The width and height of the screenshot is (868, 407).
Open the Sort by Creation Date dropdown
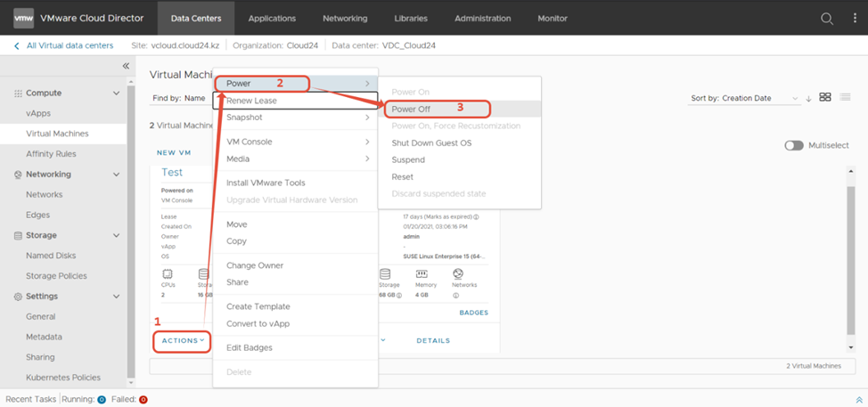click(x=744, y=98)
